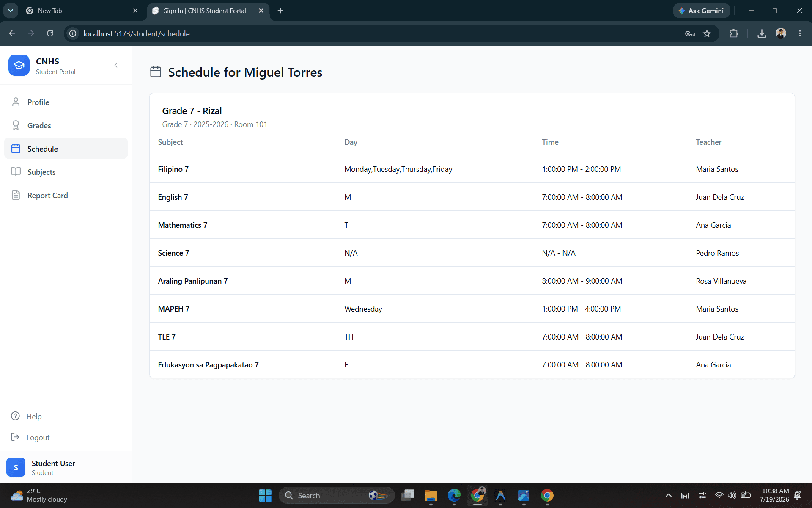Open the tab search dropdown arrow

click(x=11, y=11)
